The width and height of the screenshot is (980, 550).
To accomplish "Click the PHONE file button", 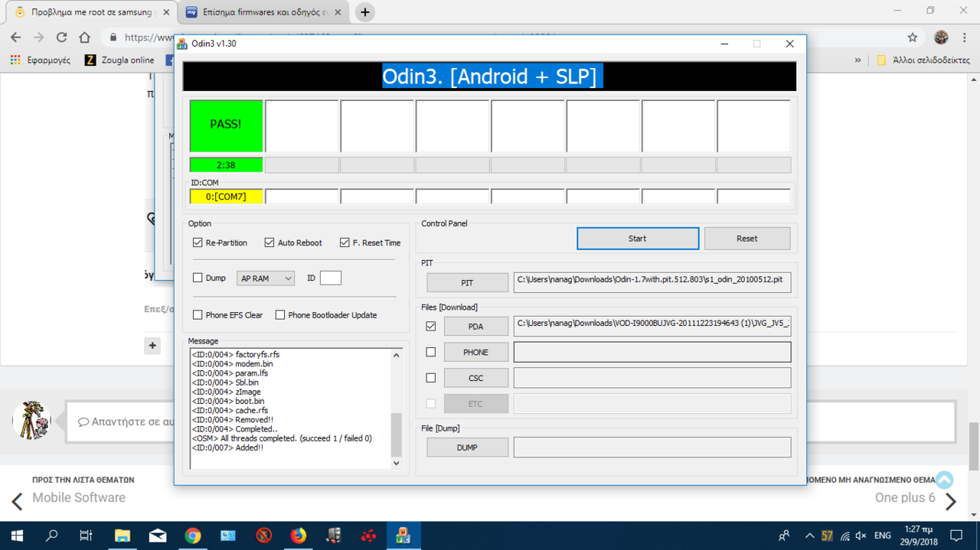I will [475, 353].
